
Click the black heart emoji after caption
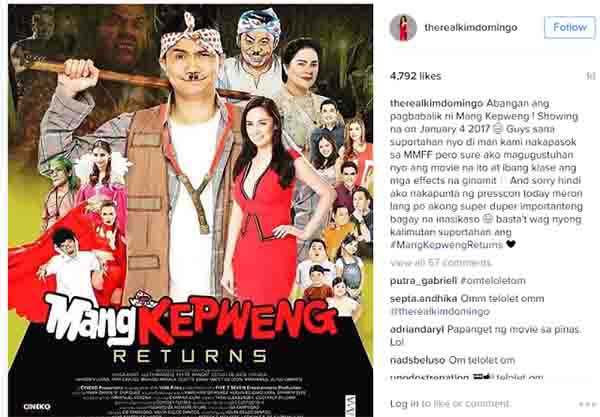pos(511,244)
